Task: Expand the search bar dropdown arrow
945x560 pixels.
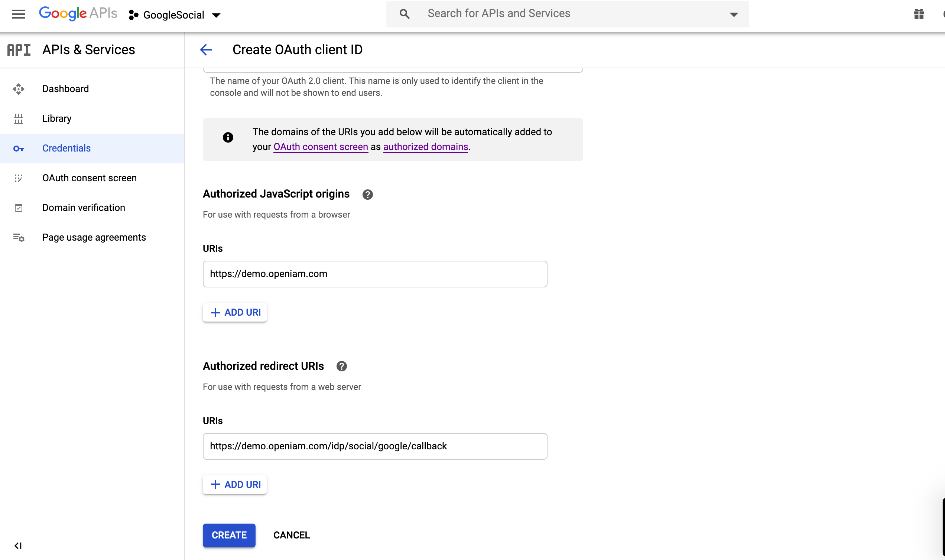Action: coord(734,14)
